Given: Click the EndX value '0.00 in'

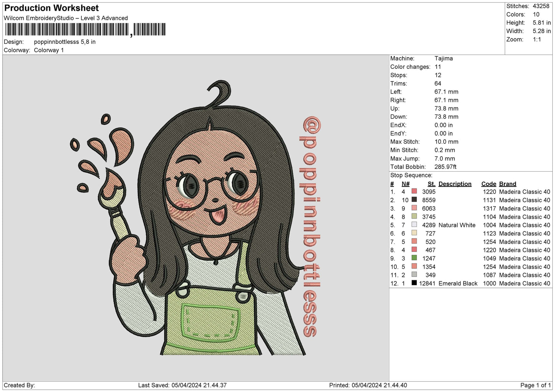Looking at the screenshot, I should pos(444,125).
